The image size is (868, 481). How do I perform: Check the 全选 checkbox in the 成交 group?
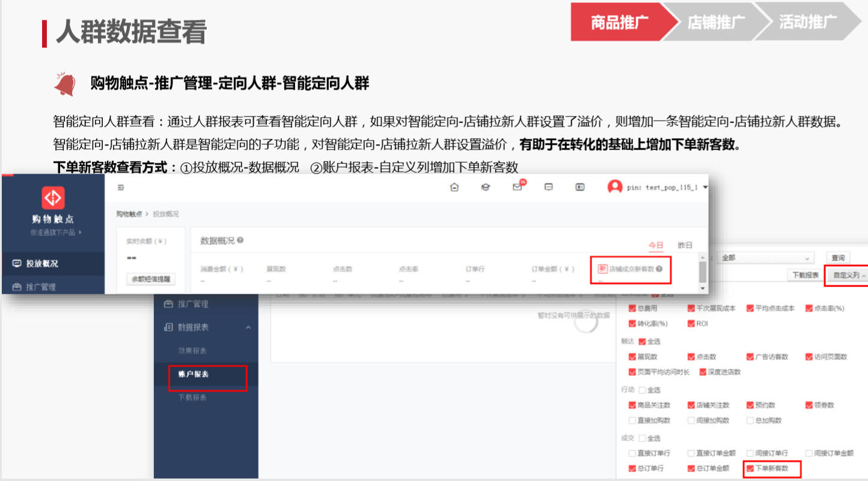pos(642,438)
